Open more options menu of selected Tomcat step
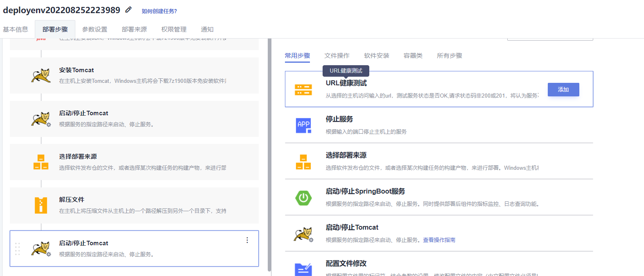The width and height of the screenshot is (644, 276). 247,240
